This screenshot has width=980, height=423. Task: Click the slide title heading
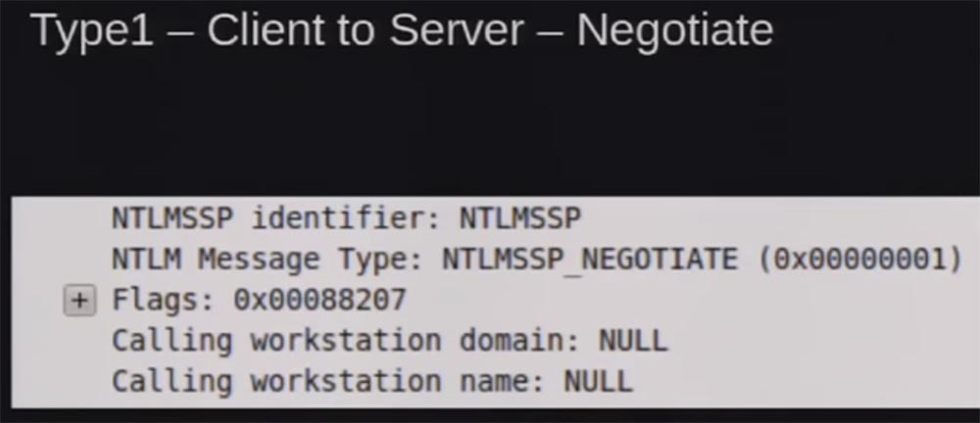click(x=403, y=30)
